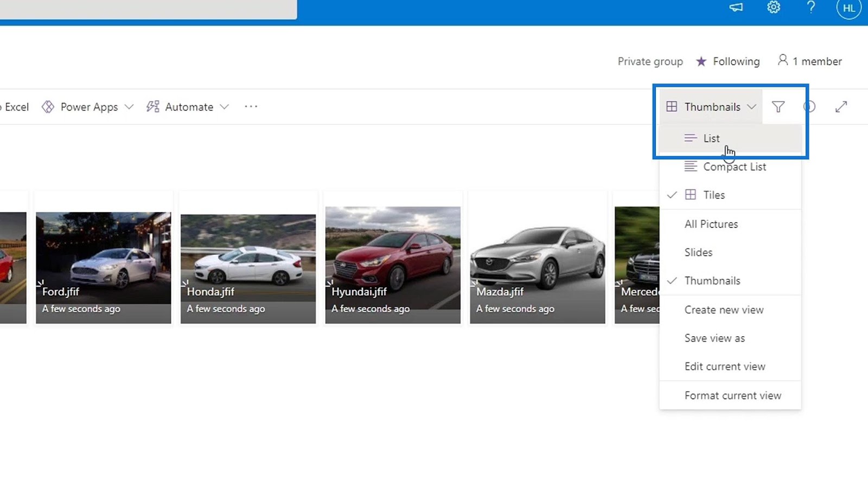Open the filter funnel pane icon
This screenshot has width=868, height=488.
click(778, 107)
